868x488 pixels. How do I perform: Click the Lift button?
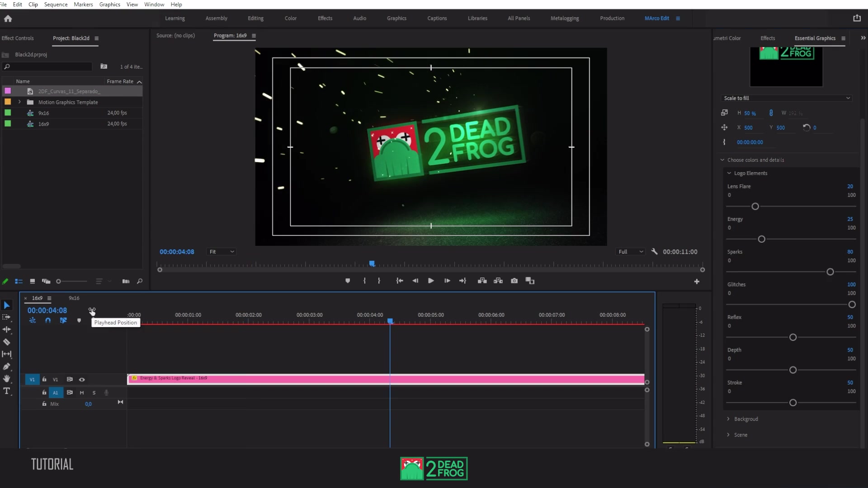482,281
